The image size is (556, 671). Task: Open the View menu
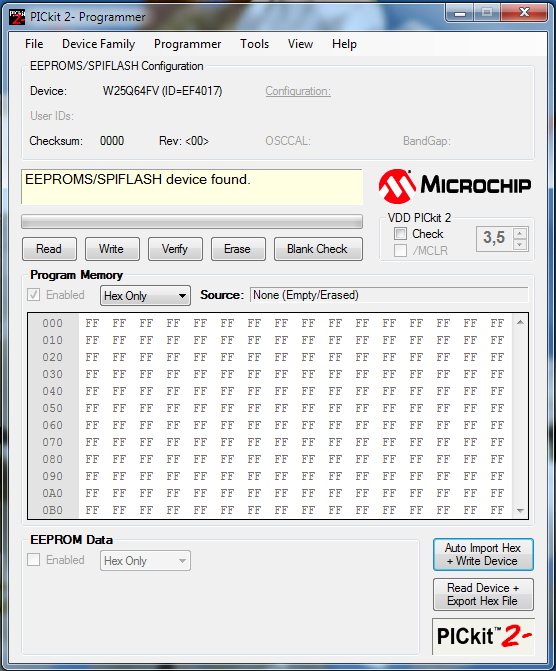tap(300, 44)
